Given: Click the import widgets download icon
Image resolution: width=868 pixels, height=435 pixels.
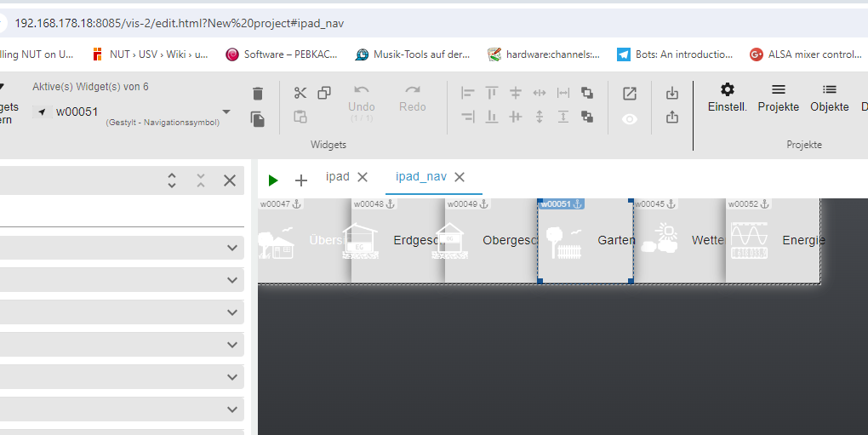Looking at the screenshot, I should tap(672, 94).
